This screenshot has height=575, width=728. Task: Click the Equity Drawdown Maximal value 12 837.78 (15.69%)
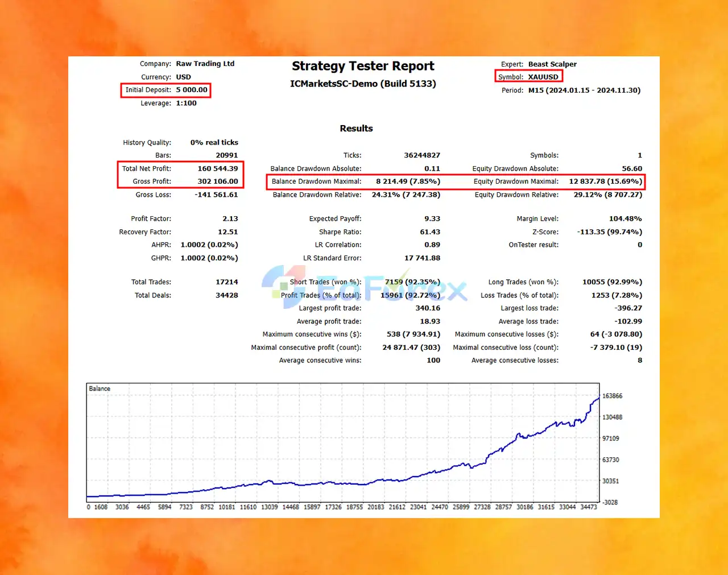[606, 181]
